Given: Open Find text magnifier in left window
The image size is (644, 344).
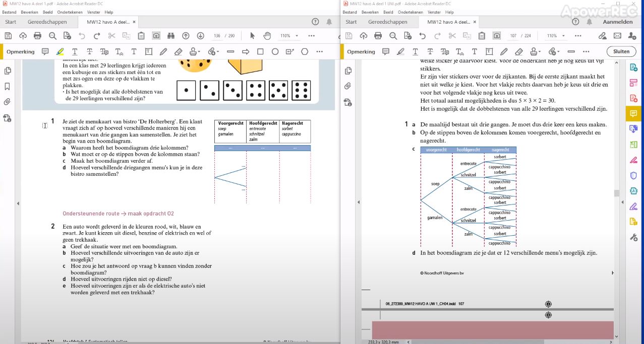Looking at the screenshot, I should [52, 36].
